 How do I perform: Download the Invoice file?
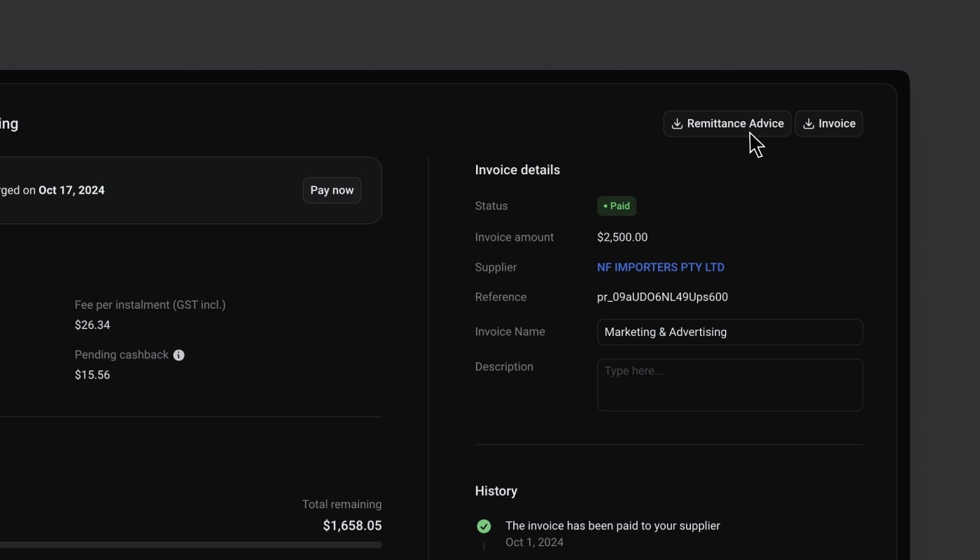829,124
